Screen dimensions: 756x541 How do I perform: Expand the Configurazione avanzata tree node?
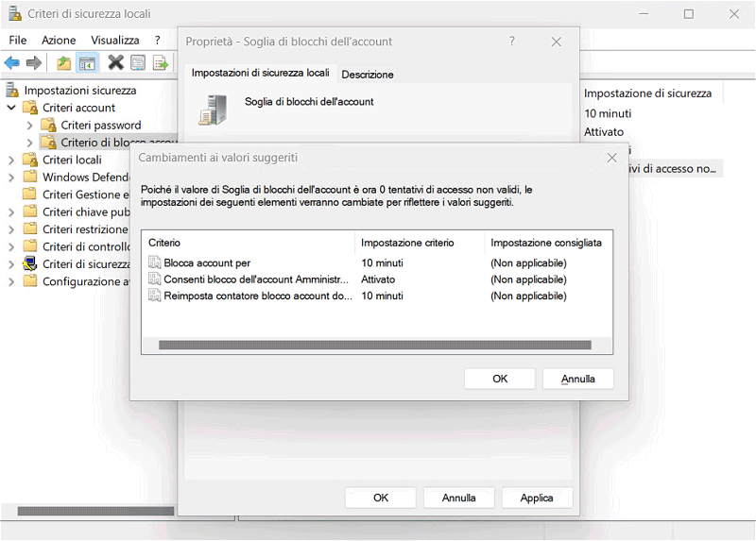tap(11, 281)
